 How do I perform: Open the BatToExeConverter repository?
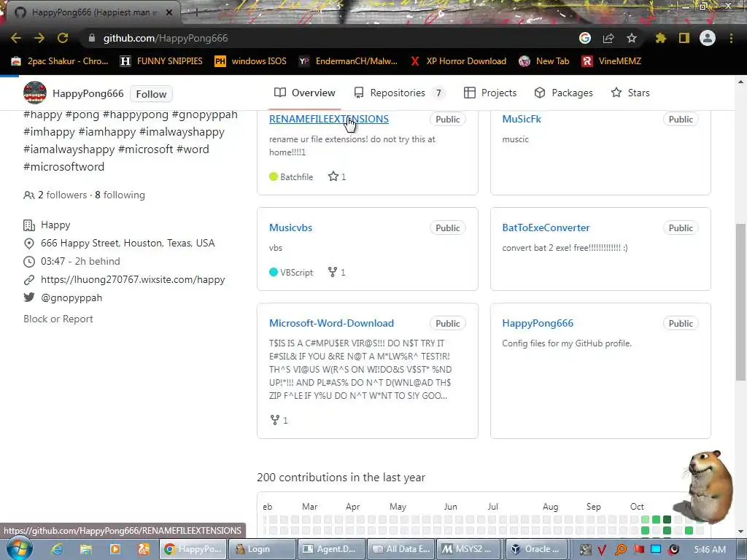pyautogui.click(x=546, y=227)
